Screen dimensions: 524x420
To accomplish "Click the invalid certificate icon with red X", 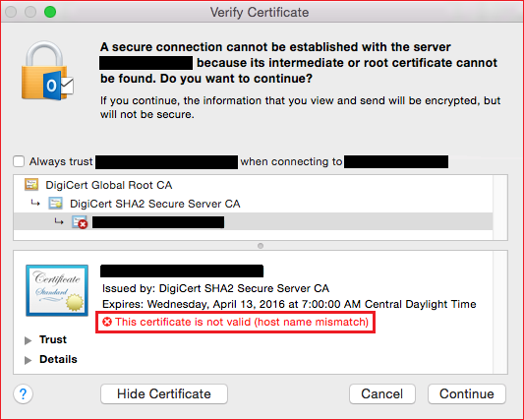I will point(80,222).
